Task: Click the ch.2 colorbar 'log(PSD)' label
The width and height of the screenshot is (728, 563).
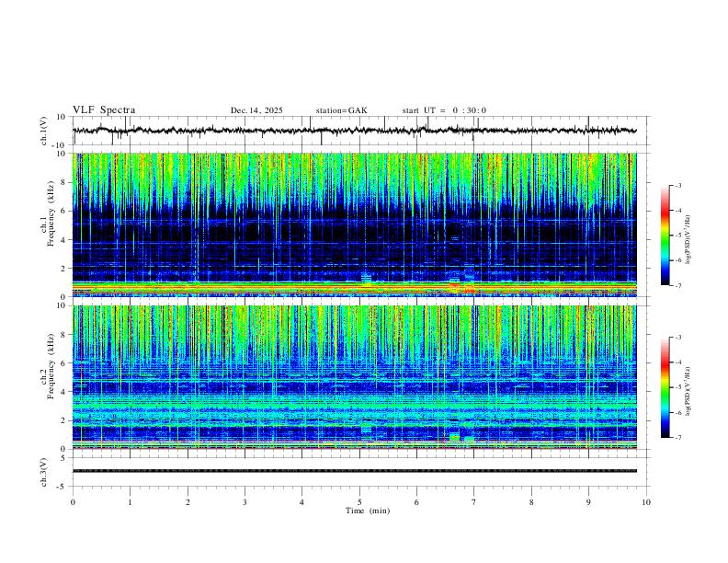Action: (x=688, y=391)
